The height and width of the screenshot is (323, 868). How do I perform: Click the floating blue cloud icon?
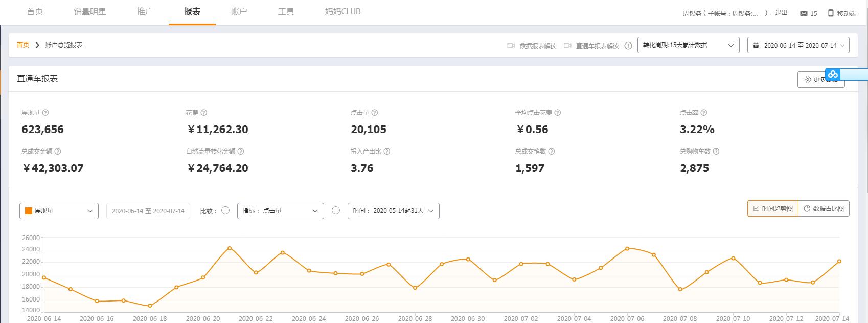833,75
